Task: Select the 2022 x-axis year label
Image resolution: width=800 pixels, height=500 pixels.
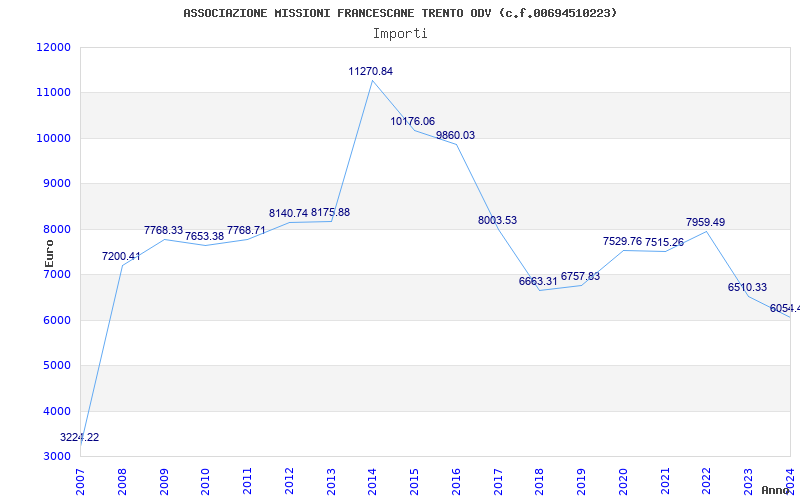Action: coord(707,481)
